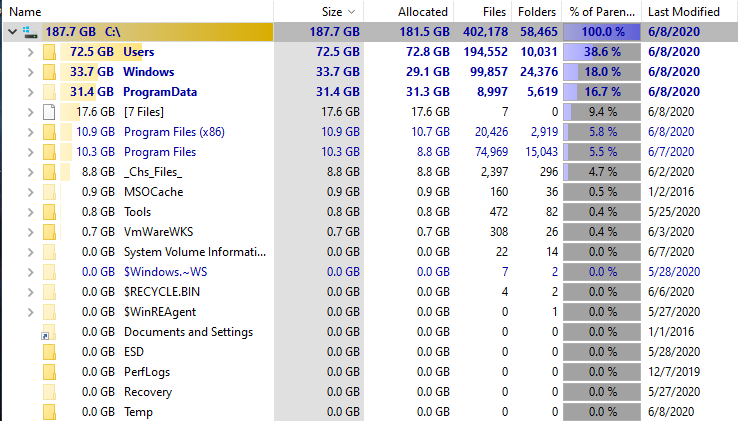The height and width of the screenshot is (421, 738).
Task: Expand the $Windows.~WS folder
Action: pos(31,272)
